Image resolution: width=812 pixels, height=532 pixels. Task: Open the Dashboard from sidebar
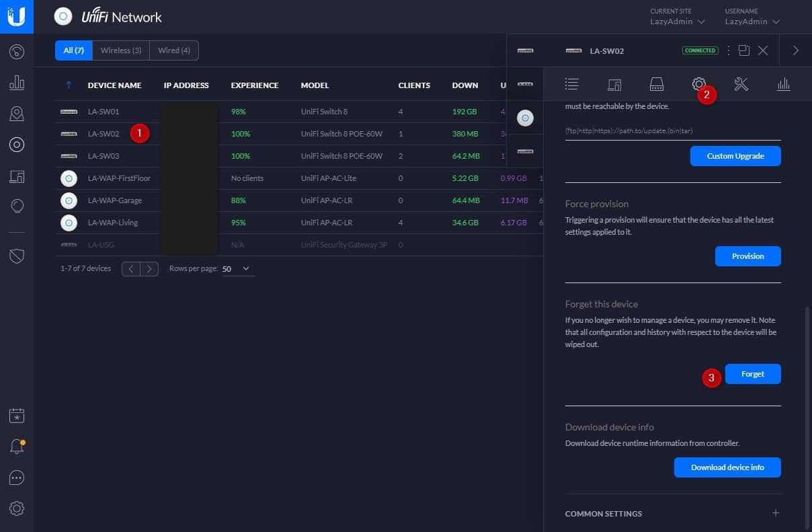coord(17,51)
